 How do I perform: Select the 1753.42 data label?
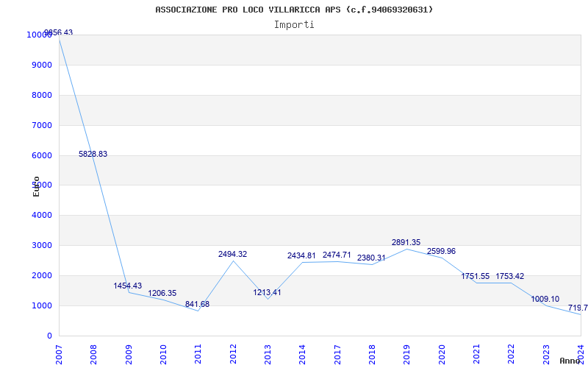(510, 277)
